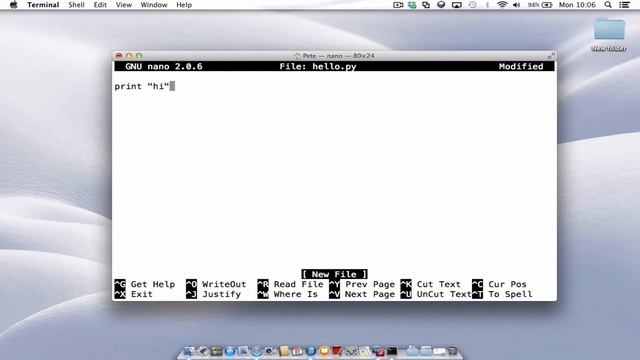The width and height of the screenshot is (640, 360).
Task: Open the Wi-Fi status menu
Action: (x=502, y=5)
